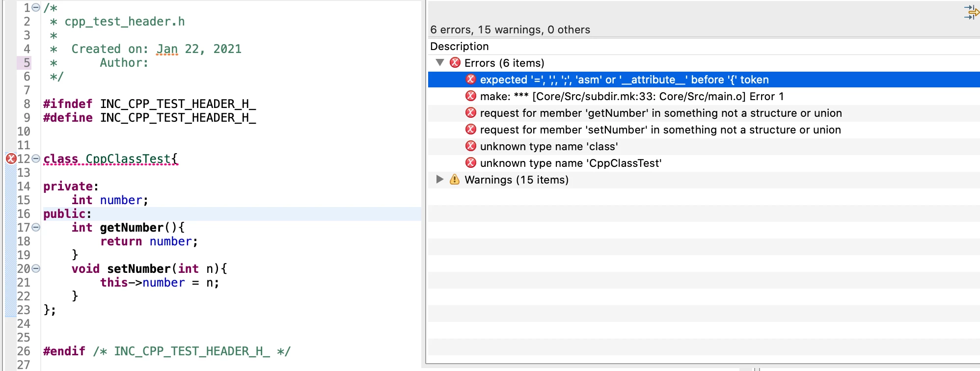Click error icon beside 'CppClassTest' error
The width and height of the screenshot is (980, 371).
click(471, 162)
